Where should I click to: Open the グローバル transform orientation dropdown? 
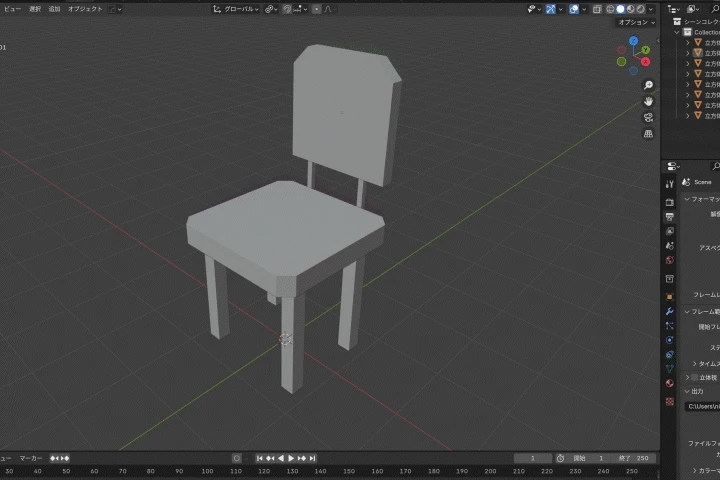tap(236, 9)
